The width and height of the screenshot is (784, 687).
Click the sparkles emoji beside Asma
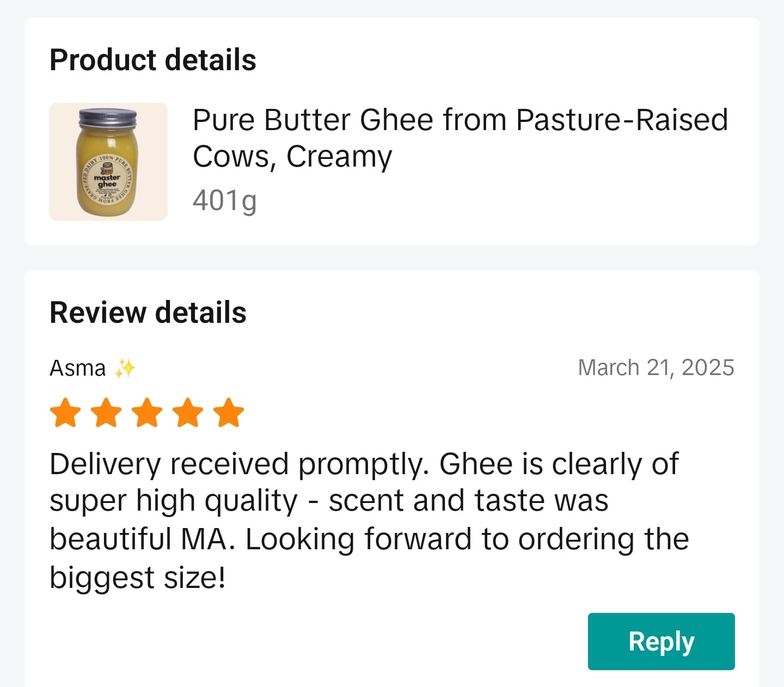click(x=125, y=369)
